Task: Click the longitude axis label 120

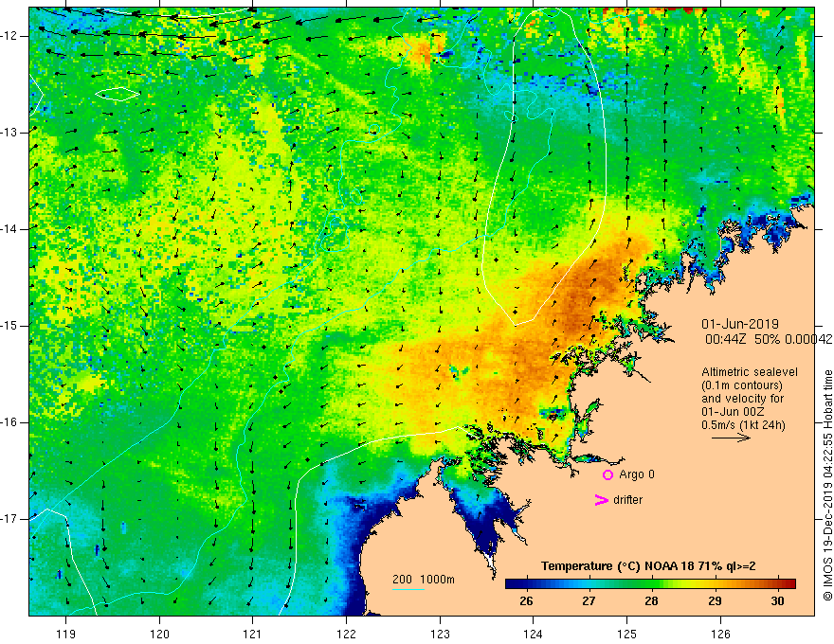Action: tap(159, 634)
